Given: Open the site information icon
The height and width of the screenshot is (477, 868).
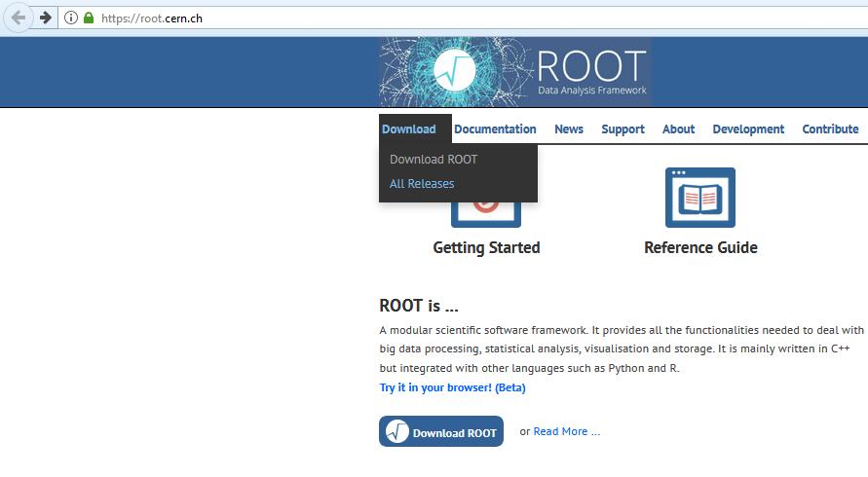Looking at the screenshot, I should 71,18.
